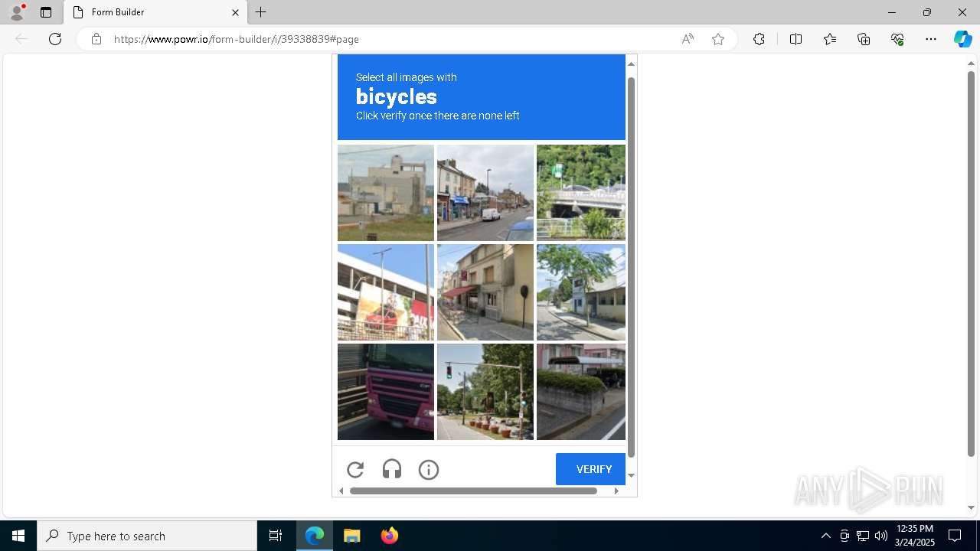Select the Form Builder tab
This screenshot has width=980, height=551.
156,12
